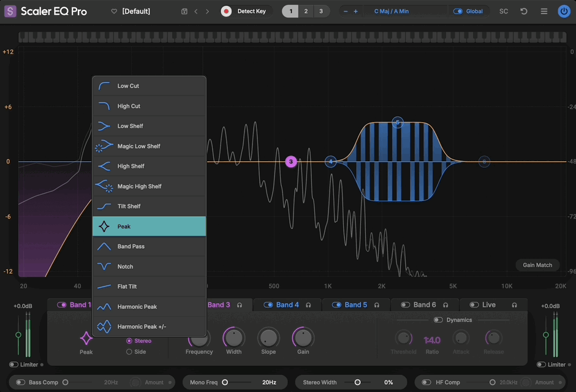Select High Shelf in the menu
576x392 pixels.
(149, 166)
